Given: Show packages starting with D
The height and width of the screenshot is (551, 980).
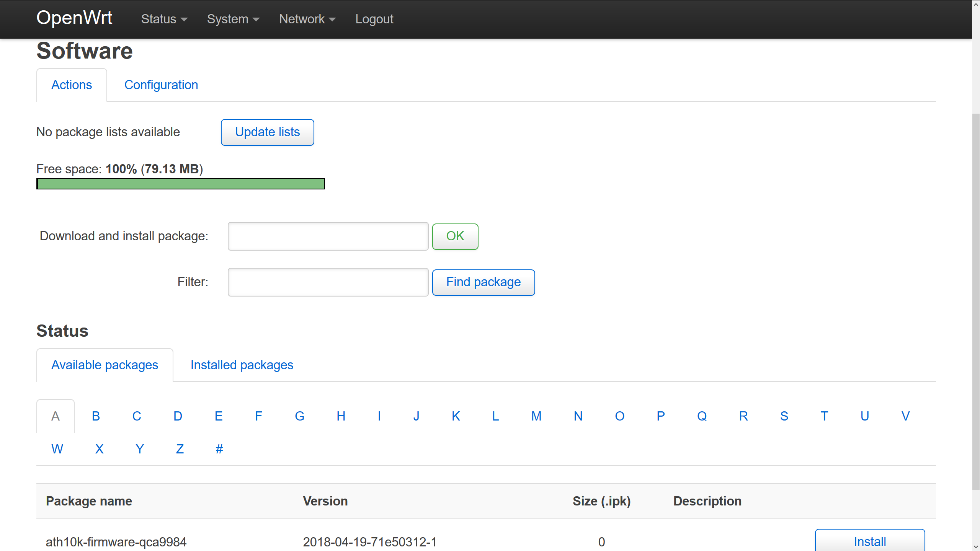Looking at the screenshot, I should [178, 416].
